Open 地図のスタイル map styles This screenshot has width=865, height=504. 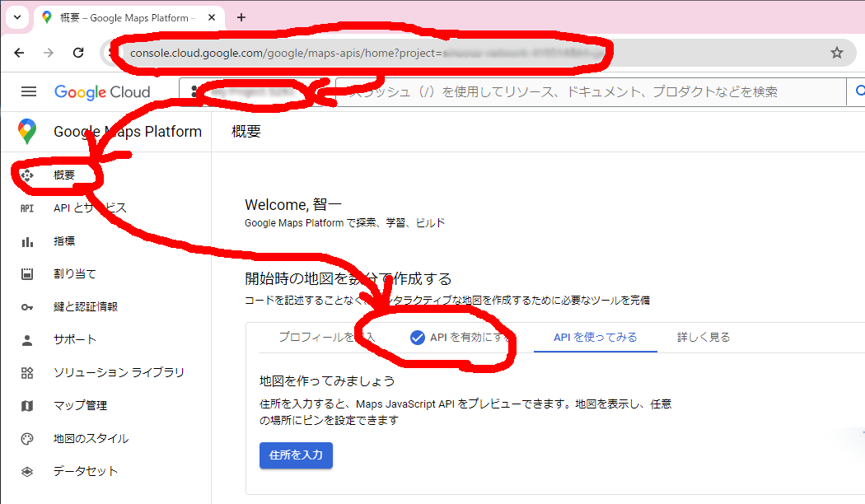[91, 438]
